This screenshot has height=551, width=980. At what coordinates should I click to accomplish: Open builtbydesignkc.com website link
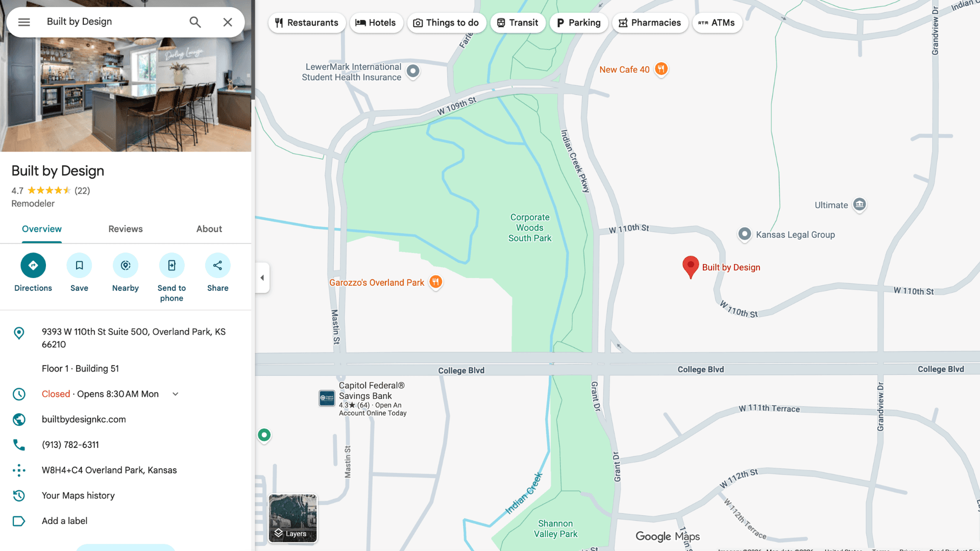pos(84,419)
